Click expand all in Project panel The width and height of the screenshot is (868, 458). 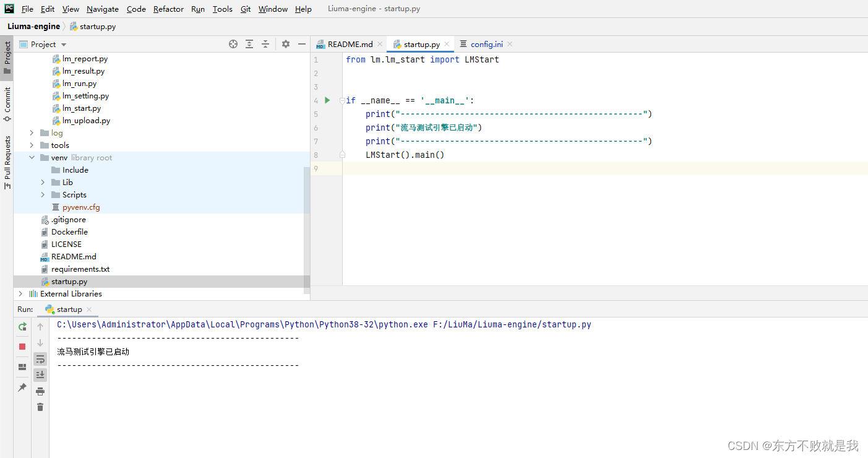click(x=249, y=44)
